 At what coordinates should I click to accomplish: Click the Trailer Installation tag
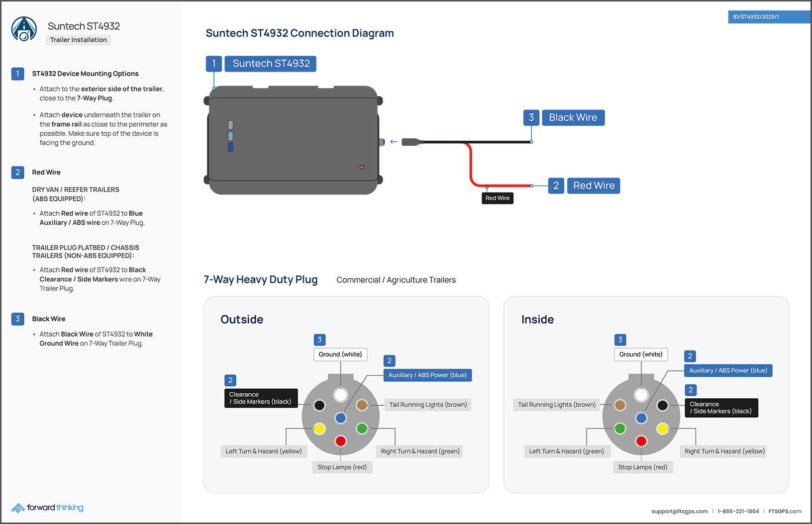[x=79, y=40]
